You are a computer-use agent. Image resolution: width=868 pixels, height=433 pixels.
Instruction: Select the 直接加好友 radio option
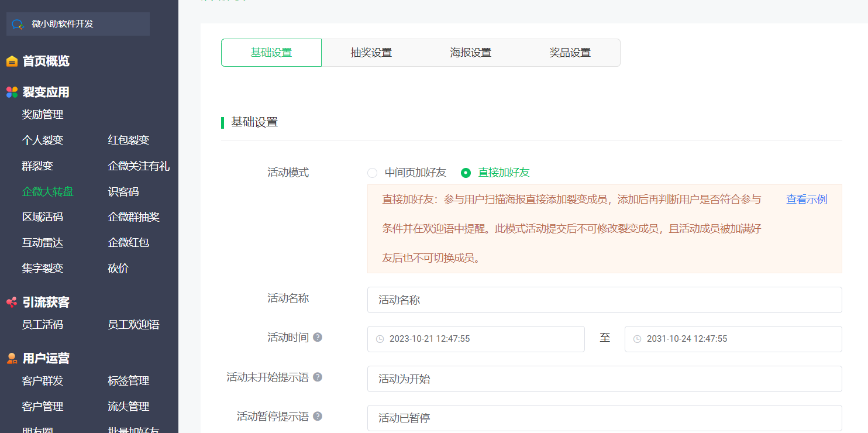[466, 173]
